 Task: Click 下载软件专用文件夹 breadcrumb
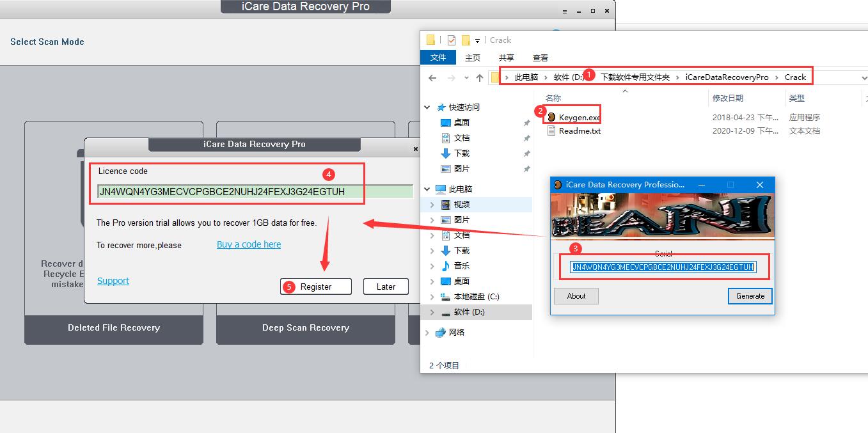point(635,77)
